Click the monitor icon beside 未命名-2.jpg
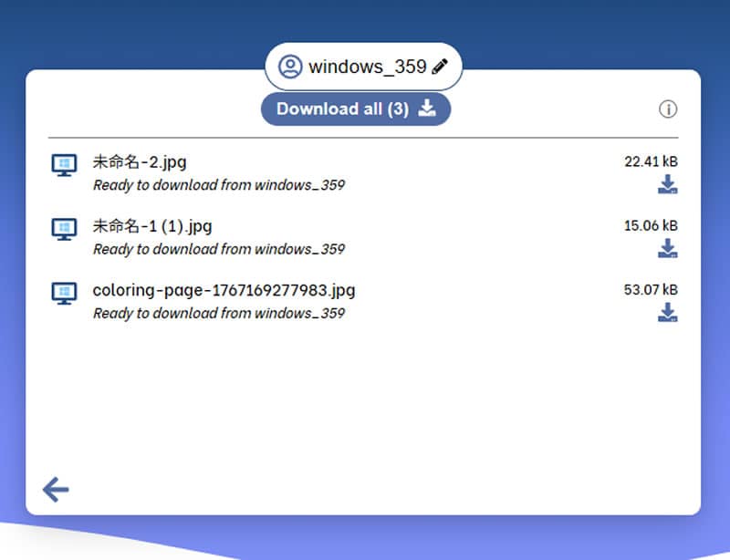This screenshot has height=560, width=730. point(64,165)
